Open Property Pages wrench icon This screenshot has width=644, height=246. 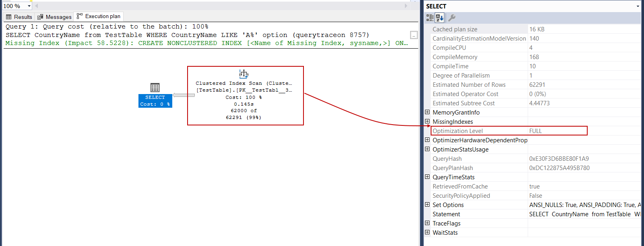452,18
